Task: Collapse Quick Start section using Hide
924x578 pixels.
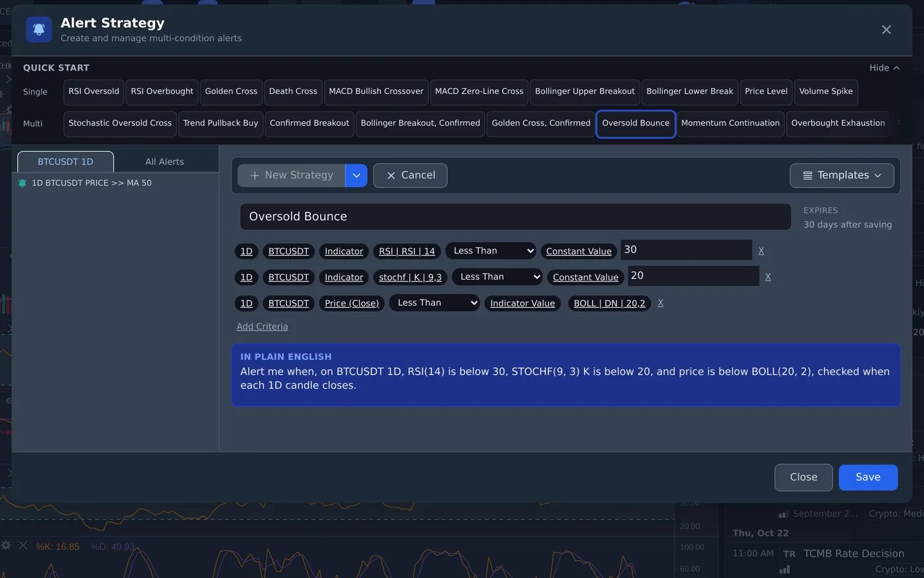Action: (x=884, y=67)
